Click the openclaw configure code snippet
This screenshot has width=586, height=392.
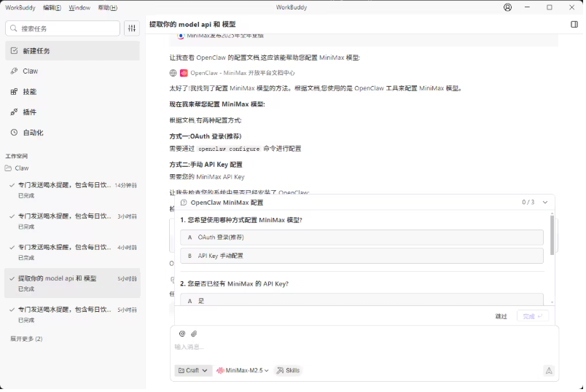tap(229, 149)
